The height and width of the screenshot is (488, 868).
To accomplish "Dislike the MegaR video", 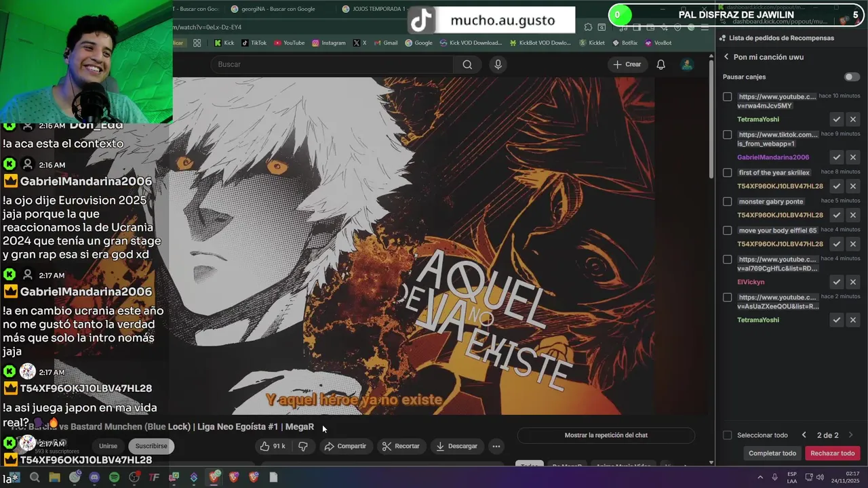I will point(303,446).
